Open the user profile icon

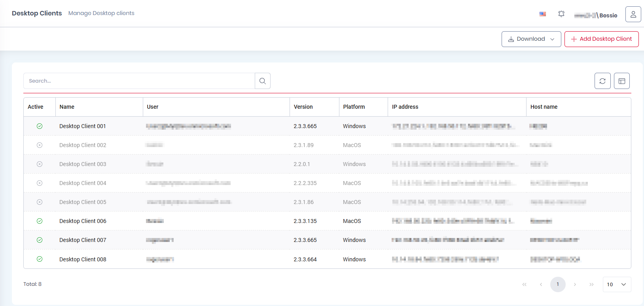(633, 14)
